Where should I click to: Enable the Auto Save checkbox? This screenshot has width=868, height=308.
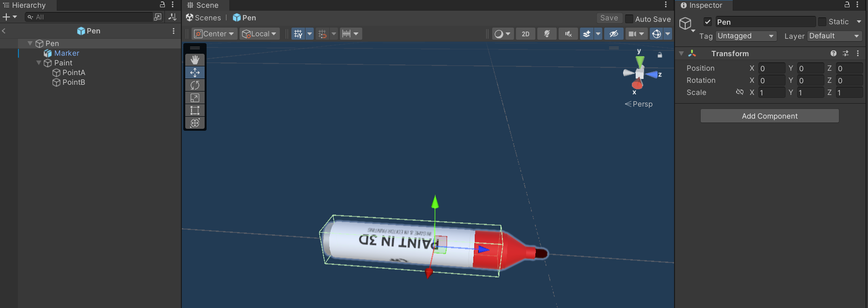[x=629, y=19]
